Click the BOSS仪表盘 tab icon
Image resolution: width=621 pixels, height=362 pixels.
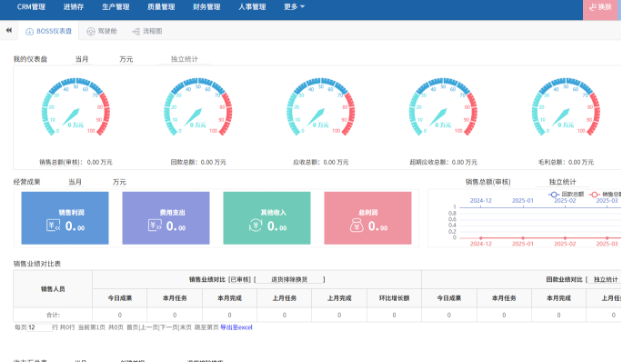tap(29, 31)
